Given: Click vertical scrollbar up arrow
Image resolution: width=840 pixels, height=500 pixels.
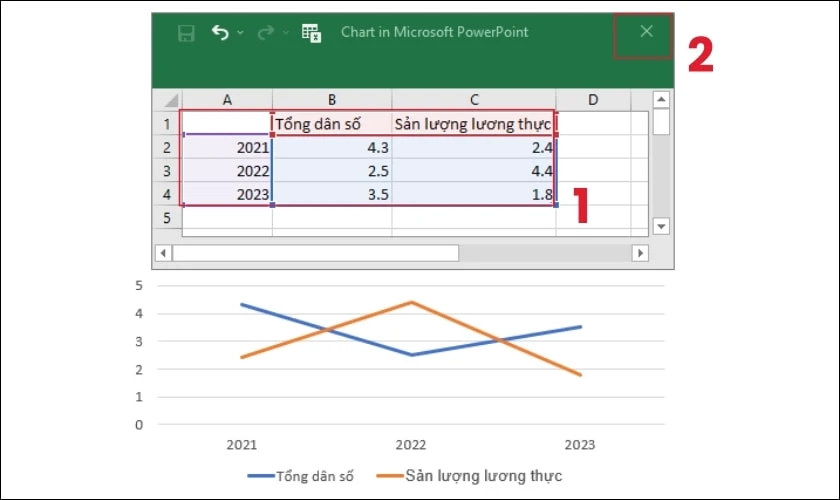Looking at the screenshot, I should click(x=661, y=99).
